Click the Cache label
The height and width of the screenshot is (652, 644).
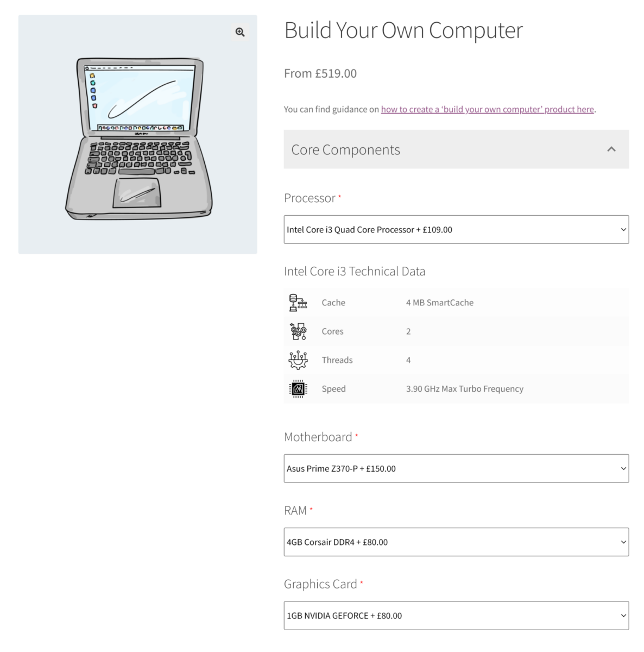point(333,303)
